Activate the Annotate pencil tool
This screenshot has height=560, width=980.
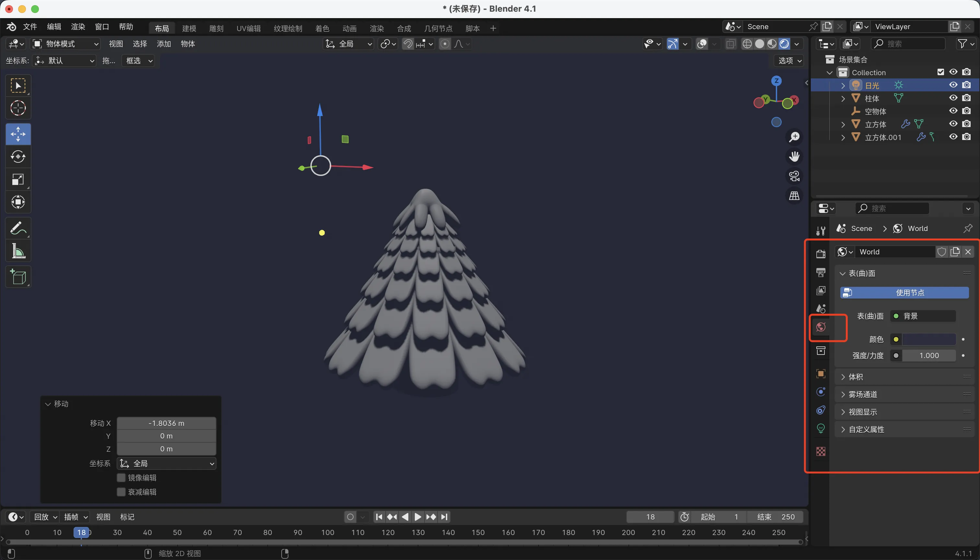(x=18, y=228)
